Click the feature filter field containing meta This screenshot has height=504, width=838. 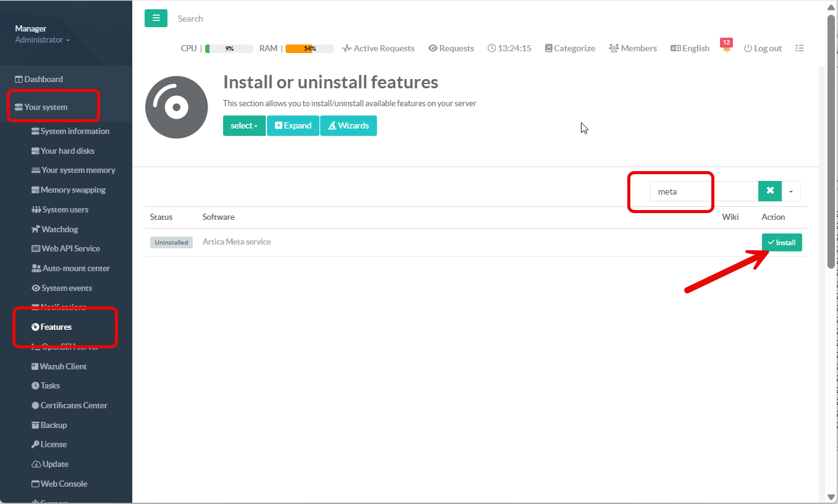click(703, 191)
